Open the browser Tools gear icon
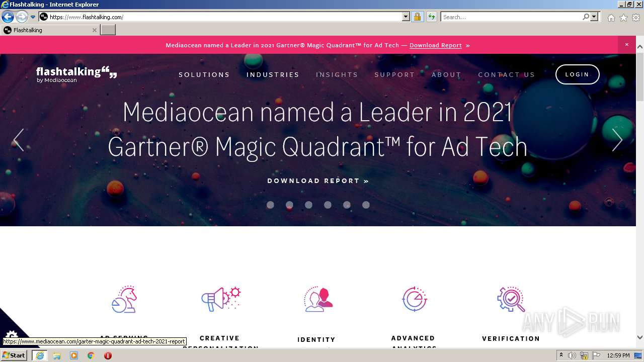 pos(636,18)
